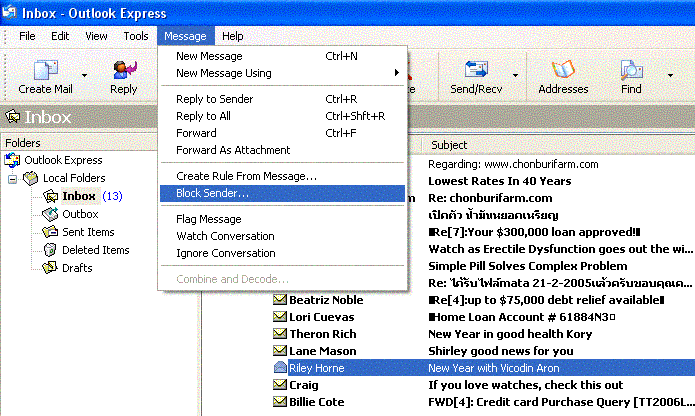Choose New Message from the menu
Viewport: 695px width, 416px height.
pos(282,56)
